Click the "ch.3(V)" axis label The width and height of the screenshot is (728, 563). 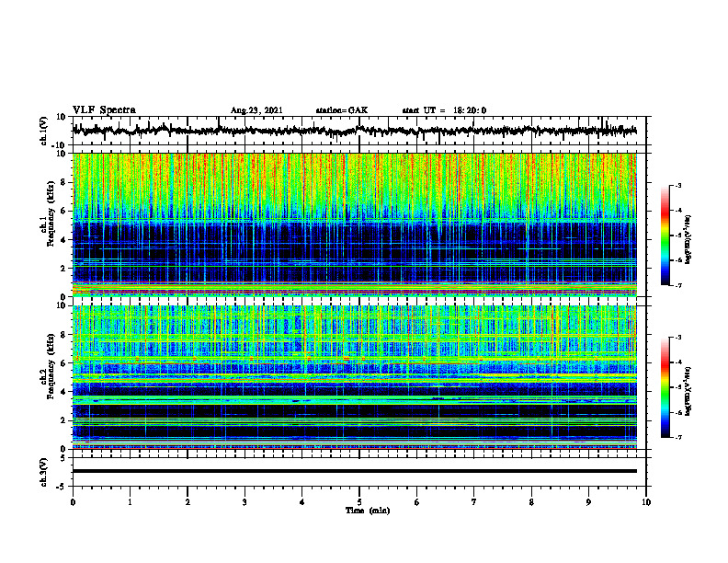click(x=44, y=472)
